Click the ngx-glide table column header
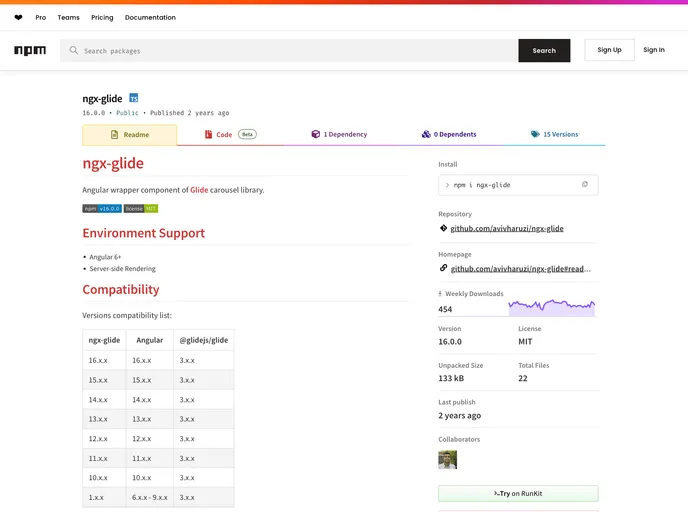 pyautogui.click(x=104, y=340)
